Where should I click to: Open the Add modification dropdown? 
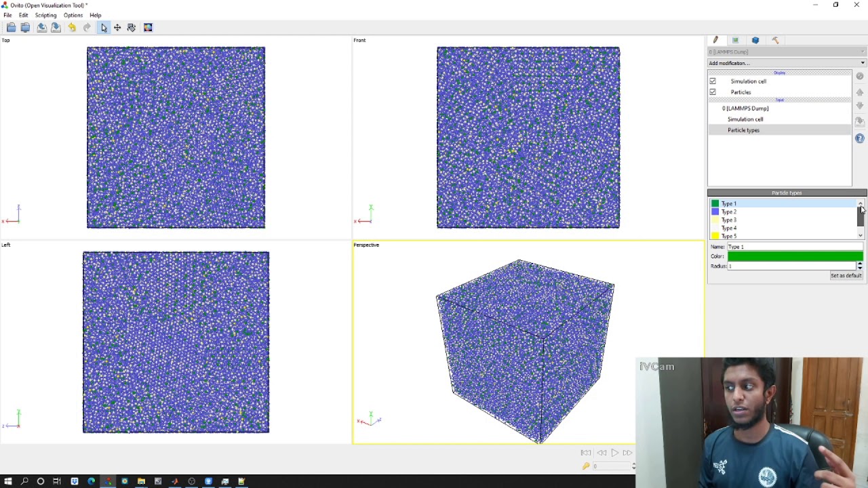(787, 63)
